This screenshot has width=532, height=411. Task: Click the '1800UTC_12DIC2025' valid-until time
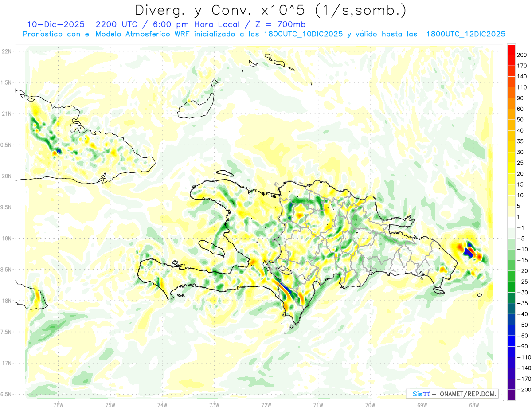tap(465, 34)
